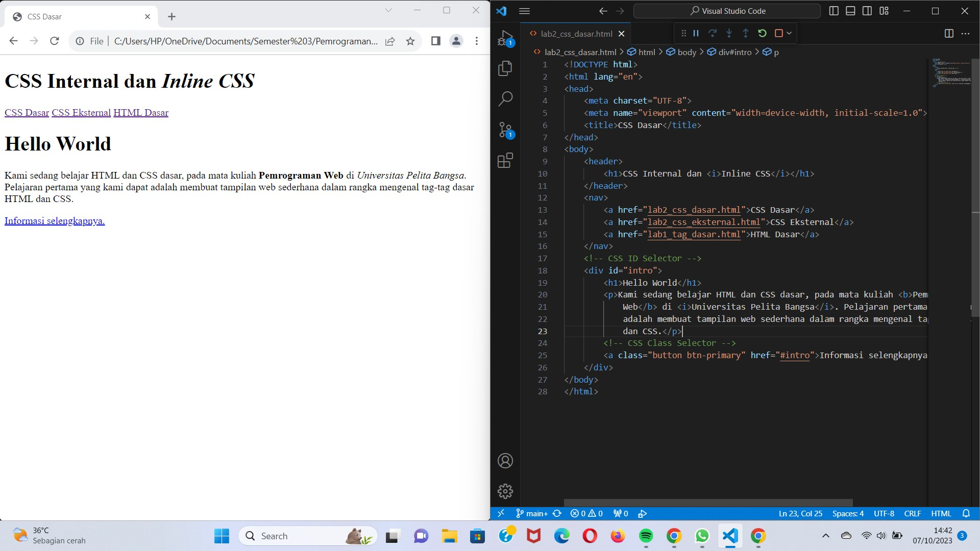Click the Step Into debug icon

[729, 33]
